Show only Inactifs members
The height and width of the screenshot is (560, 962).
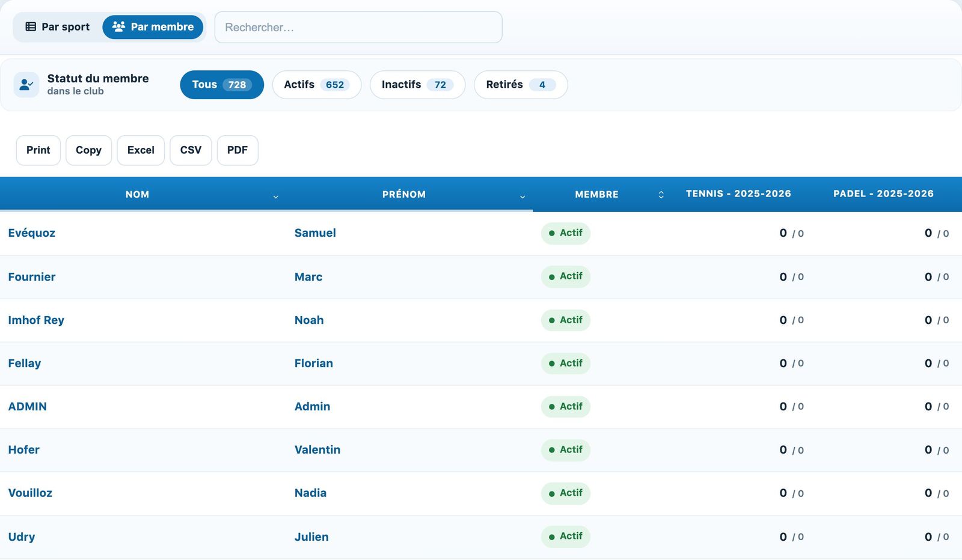pyautogui.click(x=417, y=85)
